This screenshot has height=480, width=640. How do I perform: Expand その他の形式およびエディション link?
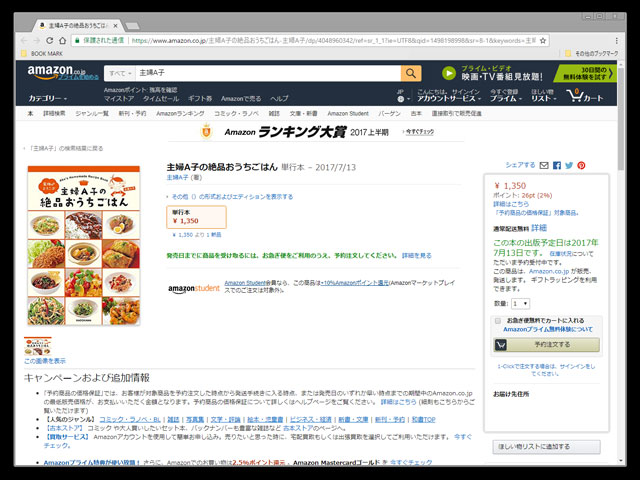coord(232,197)
